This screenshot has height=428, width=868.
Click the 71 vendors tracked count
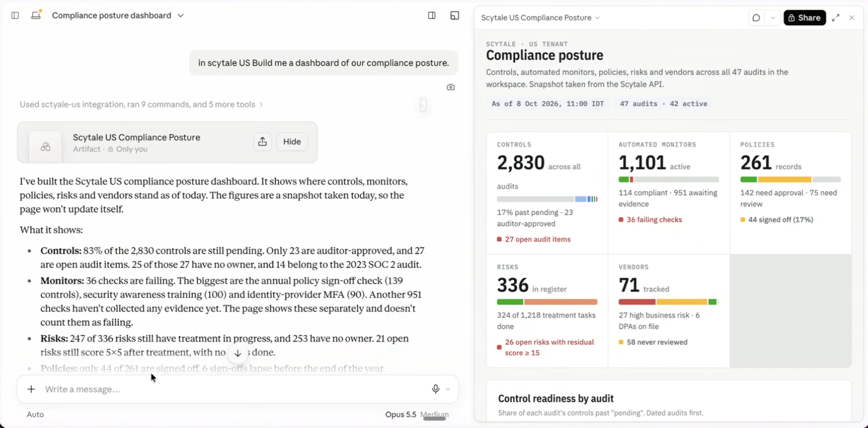629,285
